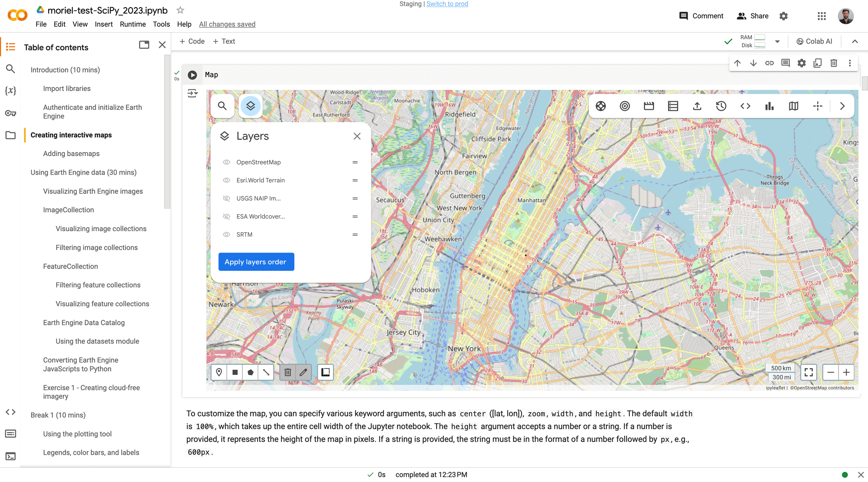Open table of contents in new tab

coord(144,45)
